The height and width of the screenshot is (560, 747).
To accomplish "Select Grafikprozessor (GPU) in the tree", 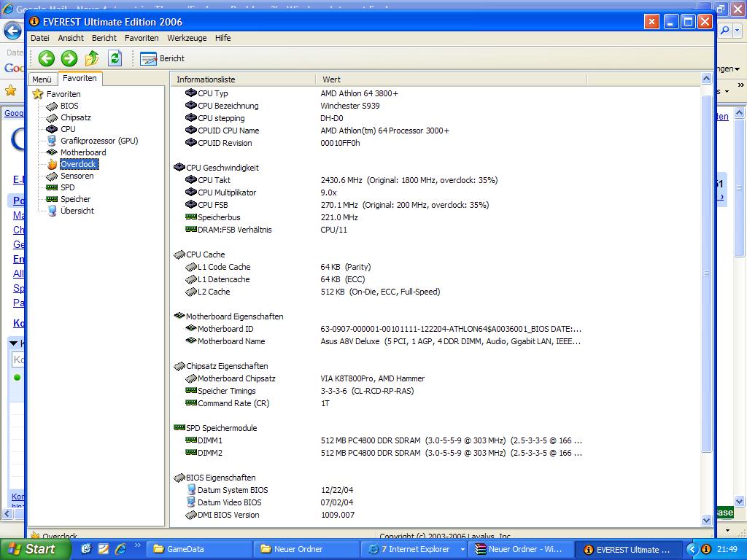I will coord(99,141).
